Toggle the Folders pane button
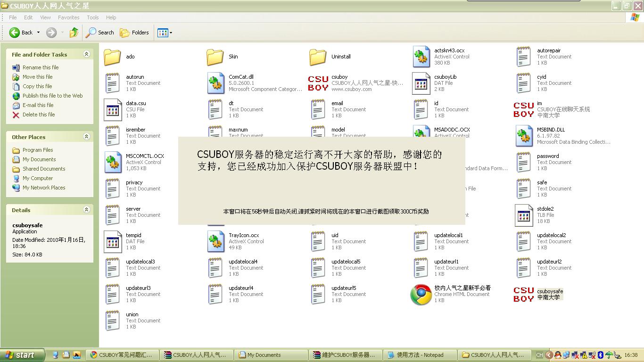The image size is (644, 362). click(135, 33)
